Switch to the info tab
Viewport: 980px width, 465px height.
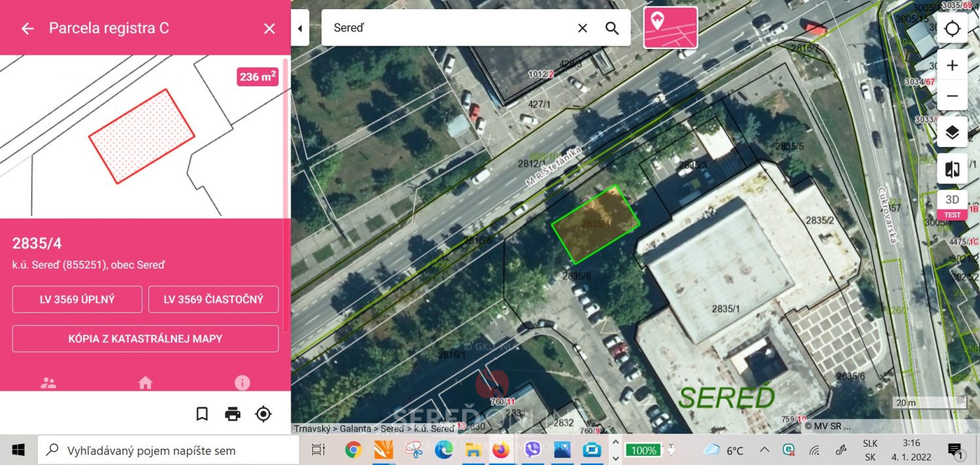coord(242,383)
